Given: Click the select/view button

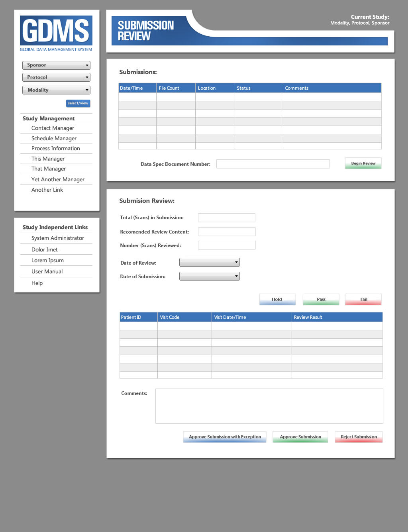Looking at the screenshot, I should (x=78, y=103).
